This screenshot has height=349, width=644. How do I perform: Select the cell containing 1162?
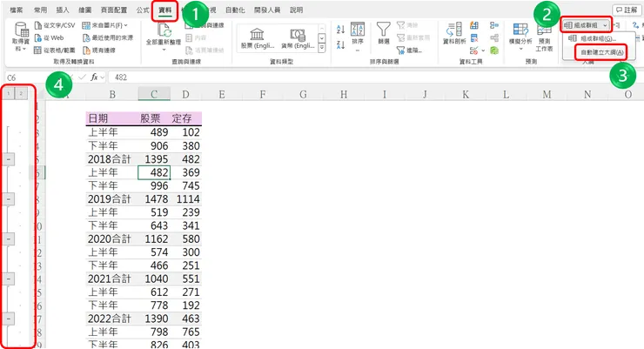coord(154,238)
